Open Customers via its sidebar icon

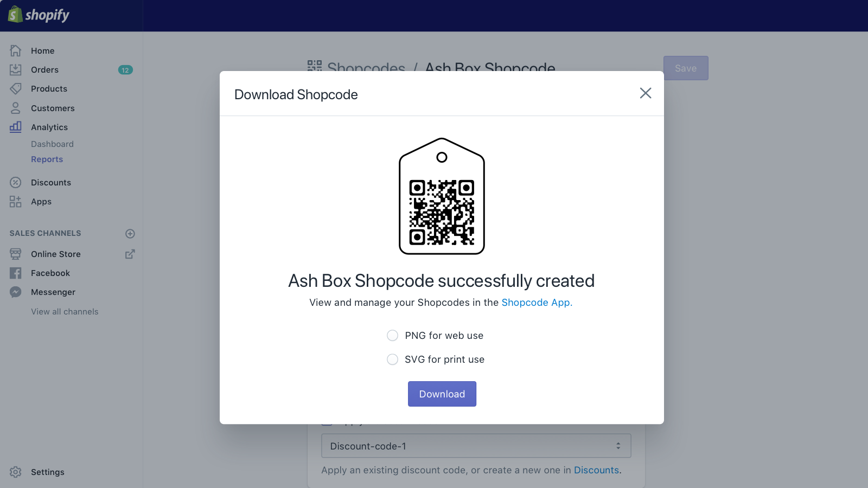[x=15, y=108]
